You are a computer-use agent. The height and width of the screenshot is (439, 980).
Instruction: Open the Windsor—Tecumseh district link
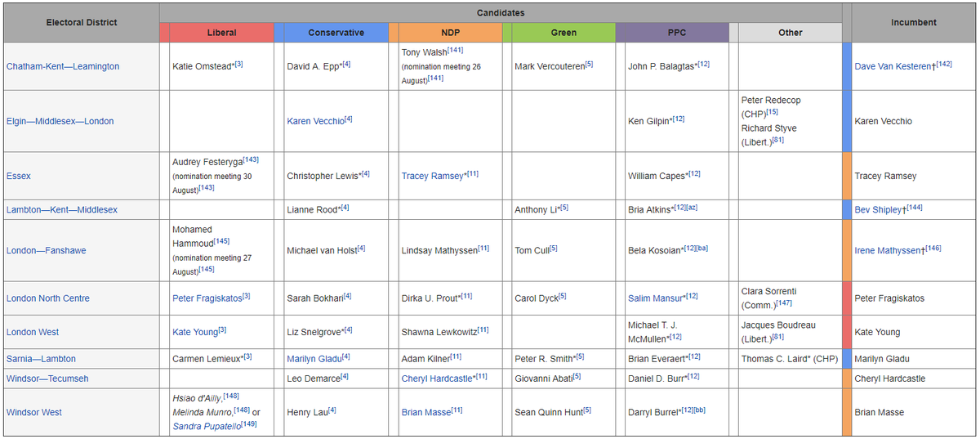[x=47, y=379]
